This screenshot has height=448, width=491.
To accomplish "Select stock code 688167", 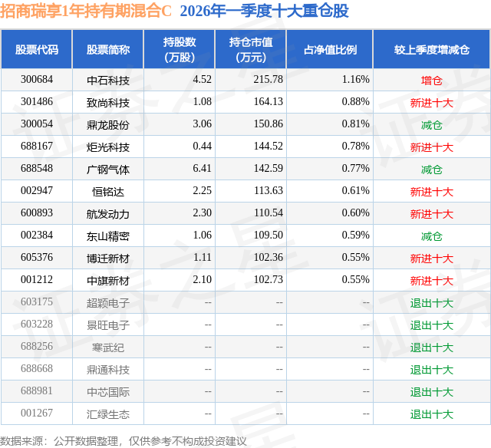I will click(37, 147).
